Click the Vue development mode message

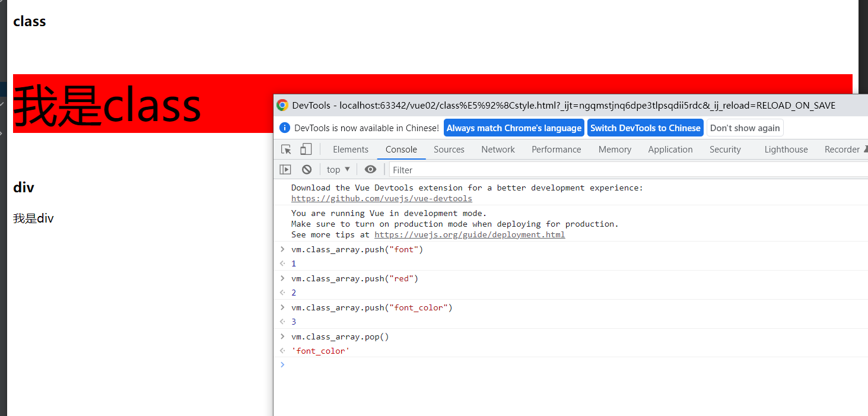[x=455, y=224]
